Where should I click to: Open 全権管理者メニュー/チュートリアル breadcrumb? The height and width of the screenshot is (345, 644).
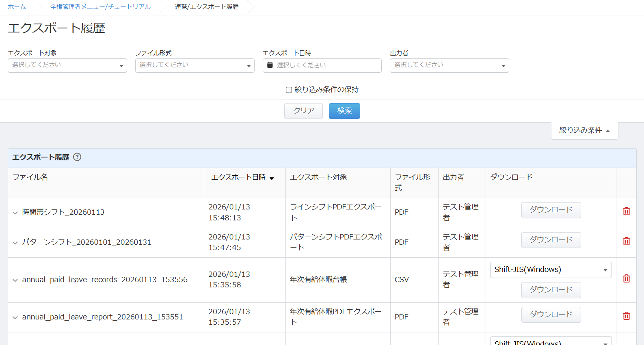[x=100, y=7]
